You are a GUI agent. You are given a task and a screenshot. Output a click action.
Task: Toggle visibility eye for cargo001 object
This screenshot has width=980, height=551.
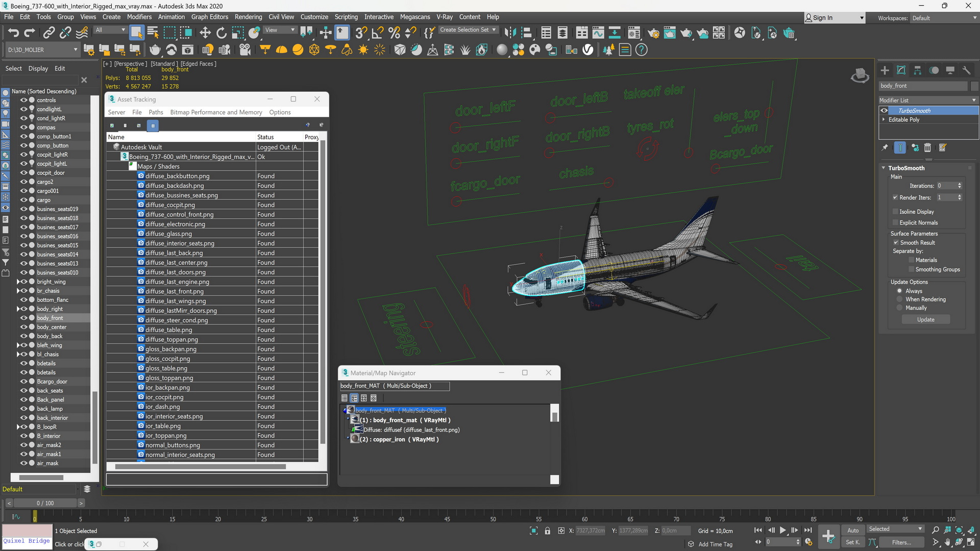click(23, 191)
